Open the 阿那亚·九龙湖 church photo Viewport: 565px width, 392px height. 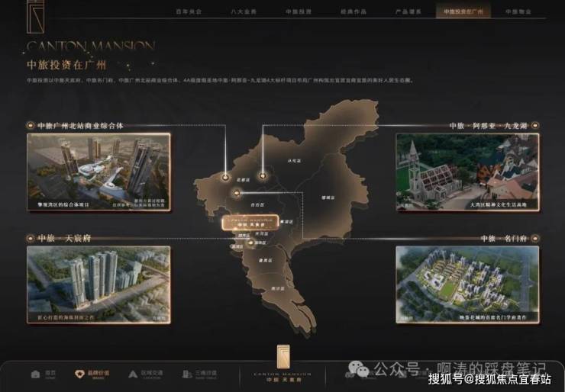pos(467,172)
